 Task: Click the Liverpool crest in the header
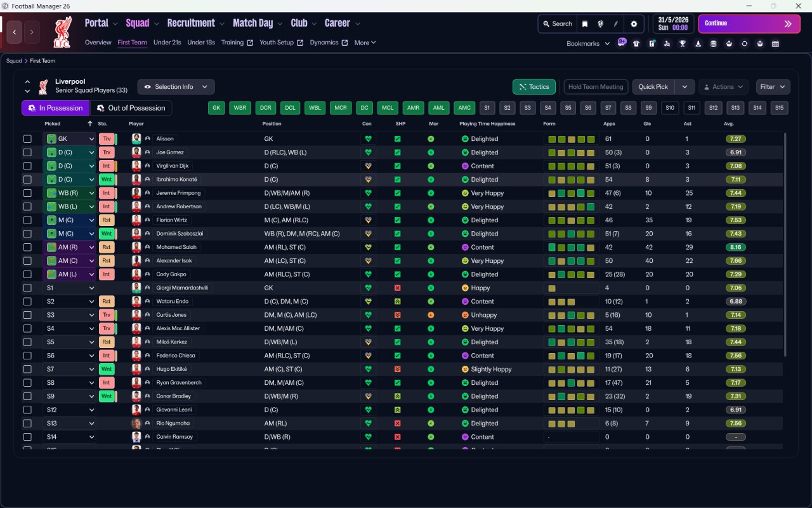pos(62,32)
